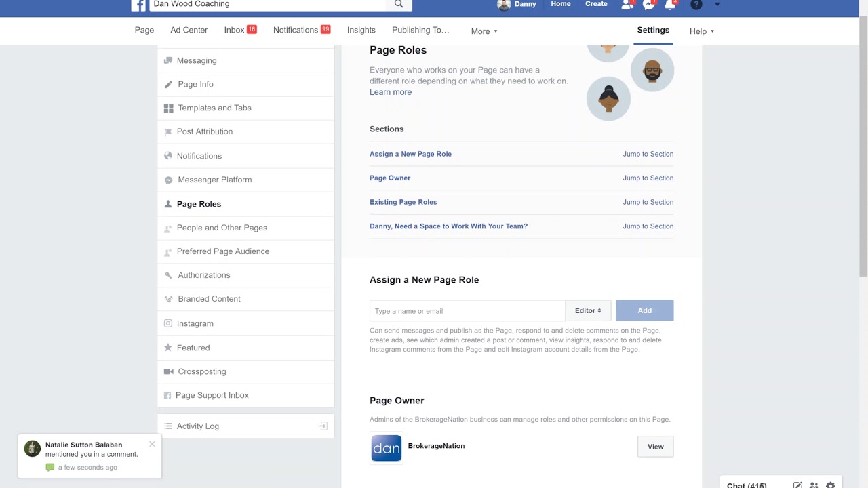The height and width of the screenshot is (488, 868).
Task: Open the friend requests icon in top bar
Action: (x=628, y=5)
